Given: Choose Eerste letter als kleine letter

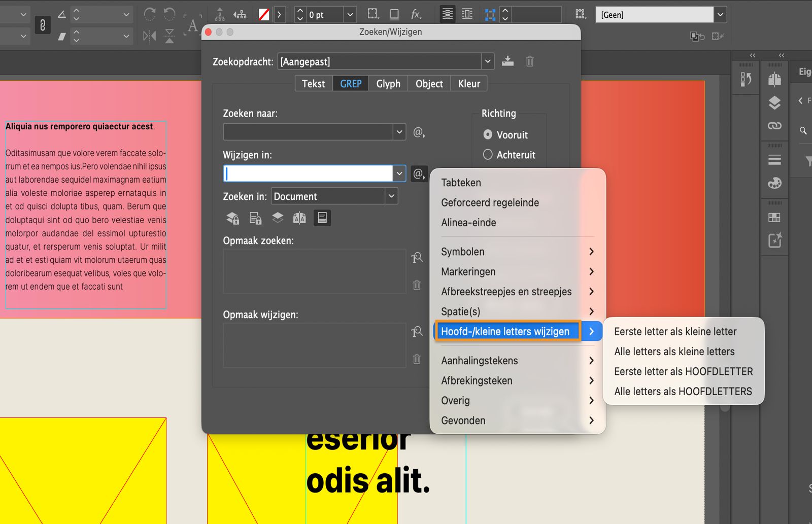Looking at the screenshot, I should (x=683, y=331).
